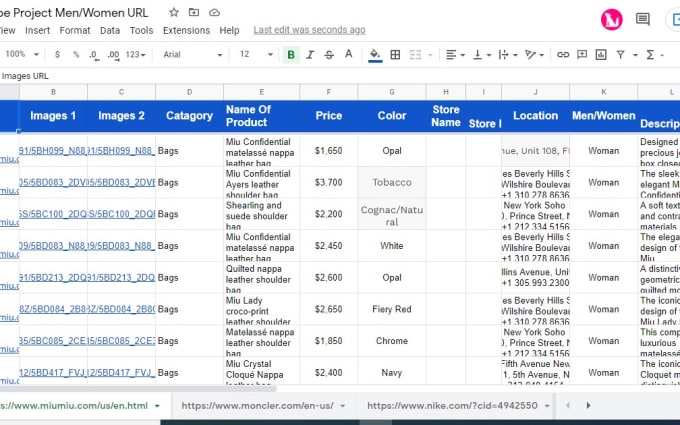Format as currency dollar icon
The image size is (680, 425).
click(x=57, y=55)
